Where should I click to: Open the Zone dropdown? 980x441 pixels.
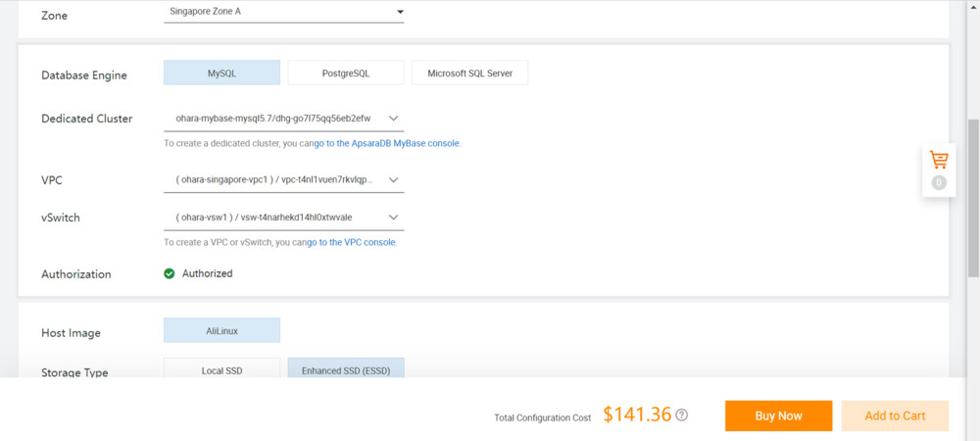click(x=284, y=13)
